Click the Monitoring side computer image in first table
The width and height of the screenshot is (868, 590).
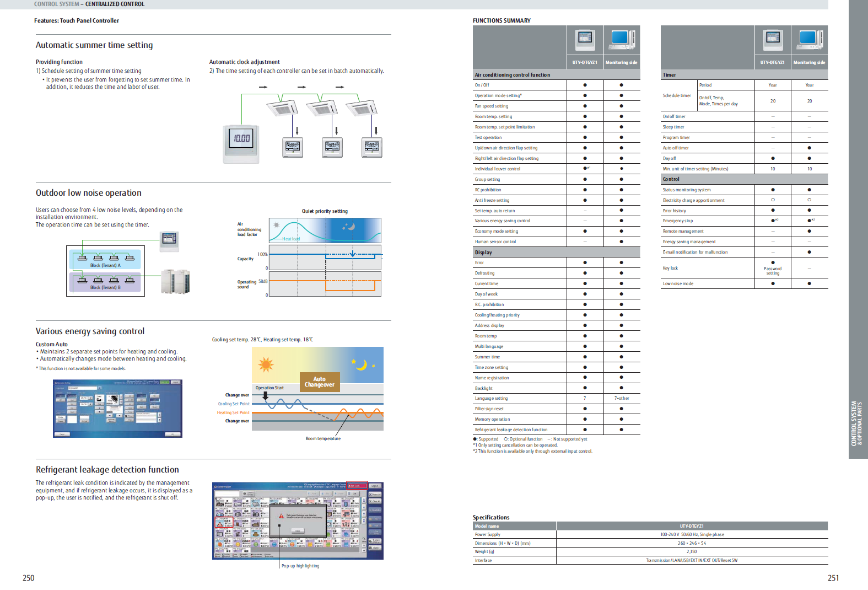point(622,40)
